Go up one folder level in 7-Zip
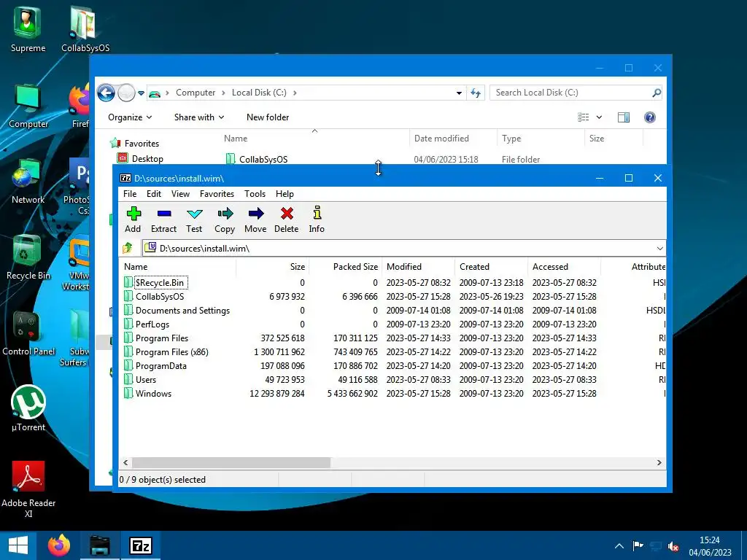 click(x=128, y=248)
